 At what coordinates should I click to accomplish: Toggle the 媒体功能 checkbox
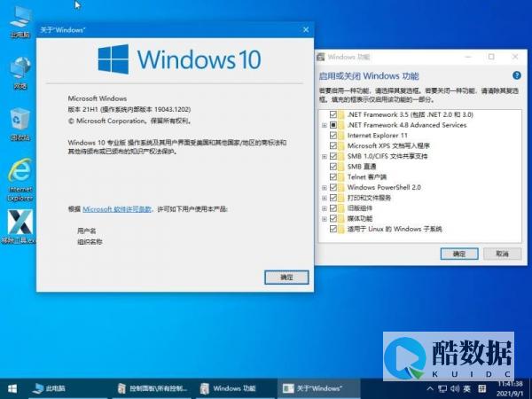[x=333, y=218]
